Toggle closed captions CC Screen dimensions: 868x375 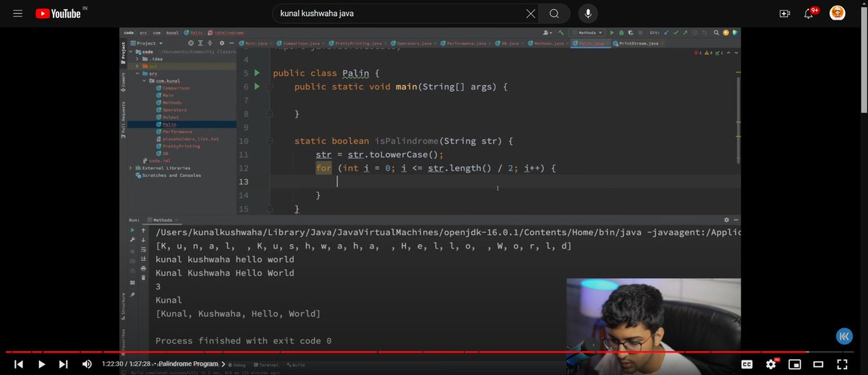(747, 364)
